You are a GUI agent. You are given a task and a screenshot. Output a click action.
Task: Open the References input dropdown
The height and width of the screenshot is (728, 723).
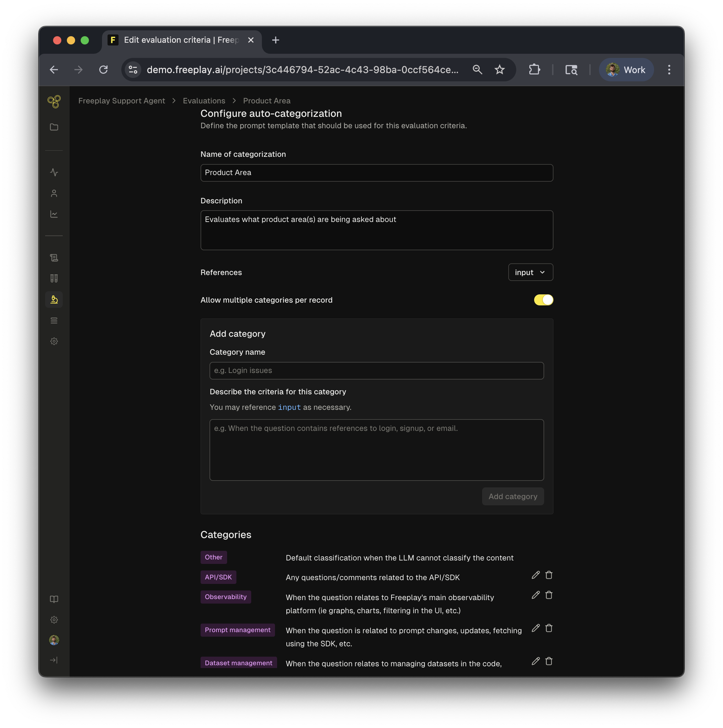[530, 272]
